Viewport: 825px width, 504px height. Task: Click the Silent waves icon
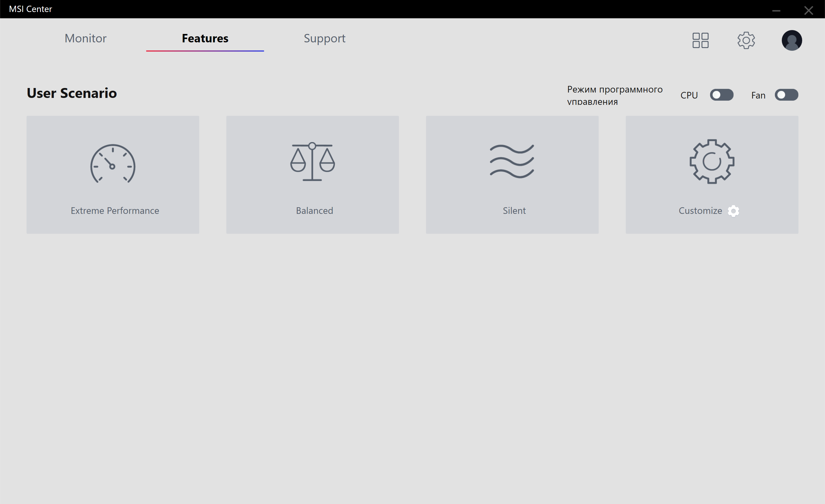pos(512,161)
